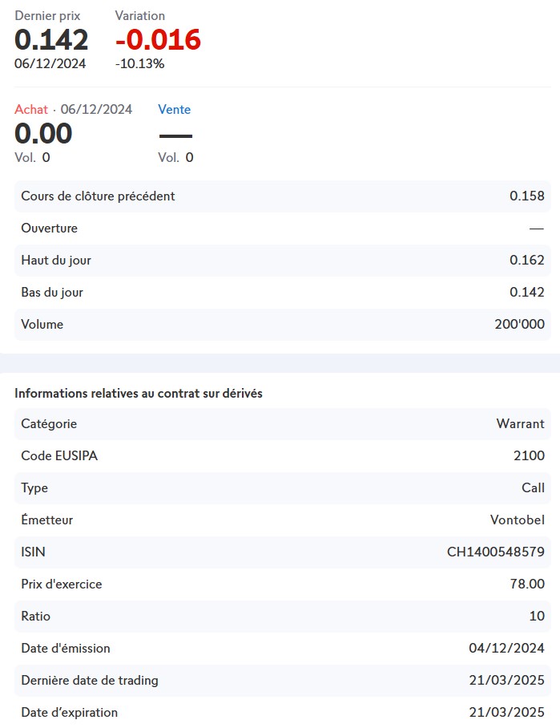
Task: Click the last price value 0.142
Action: point(51,40)
